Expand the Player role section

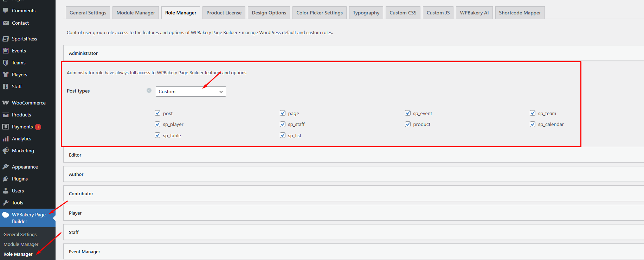(354, 213)
